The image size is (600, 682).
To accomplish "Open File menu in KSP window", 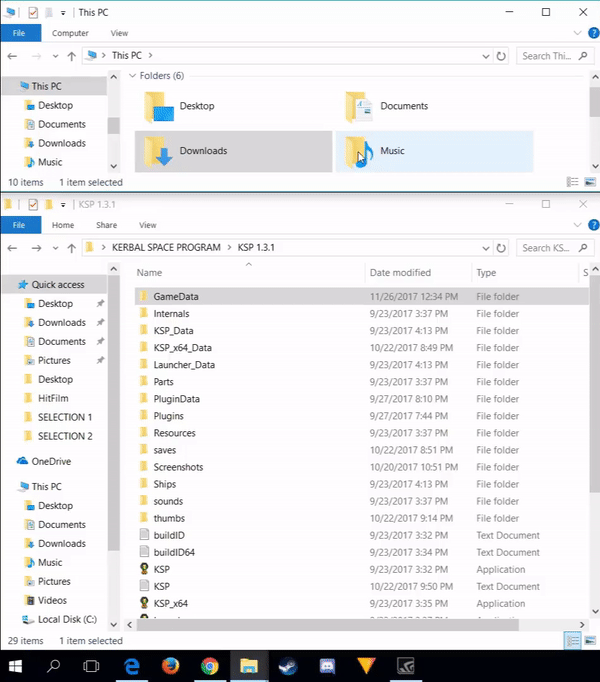I will (x=19, y=225).
